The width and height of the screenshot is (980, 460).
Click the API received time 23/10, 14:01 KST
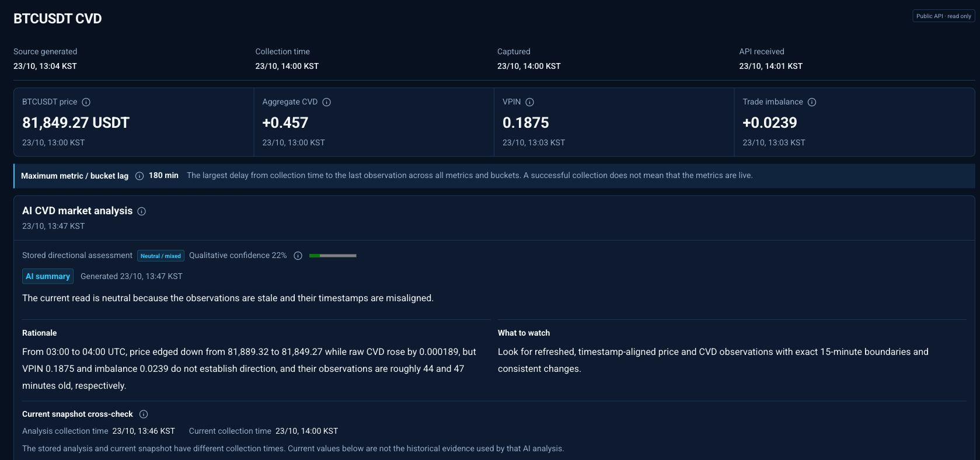click(771, 66)
